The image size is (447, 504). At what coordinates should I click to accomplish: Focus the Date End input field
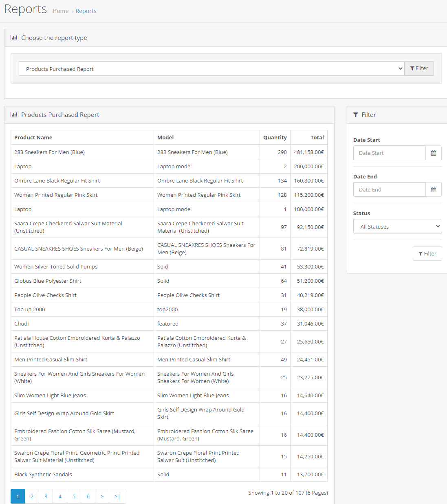pos(390,189)
